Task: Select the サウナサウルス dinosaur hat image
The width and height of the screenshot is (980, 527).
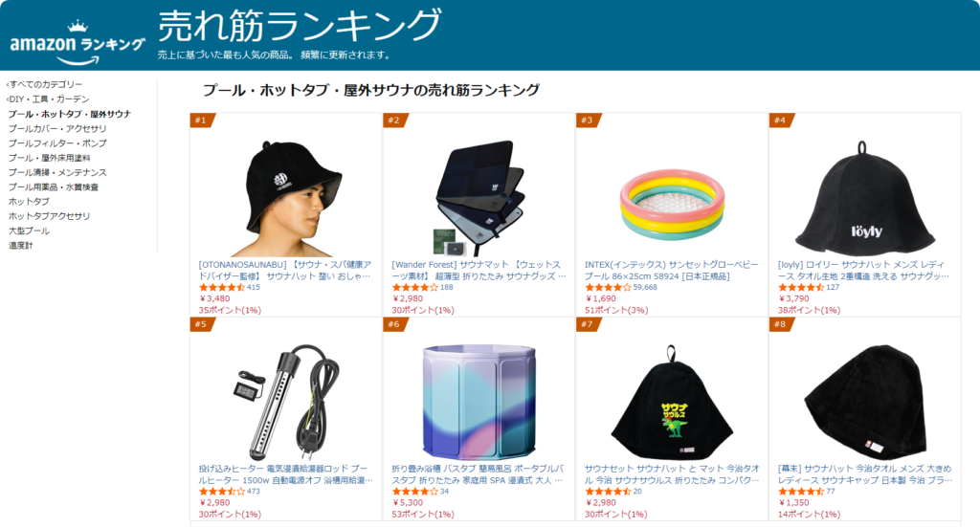Action: 672,402
